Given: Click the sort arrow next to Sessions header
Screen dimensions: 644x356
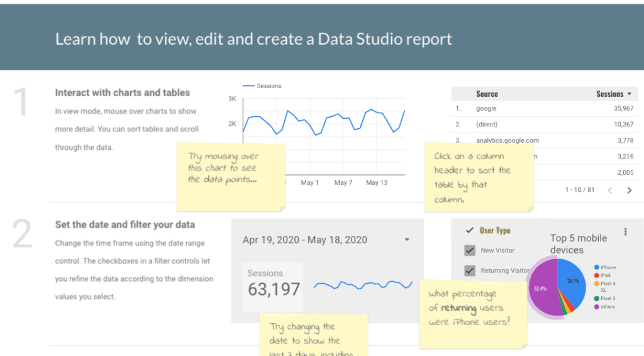Looking at the screenshot, I should (x=630, y=94).
